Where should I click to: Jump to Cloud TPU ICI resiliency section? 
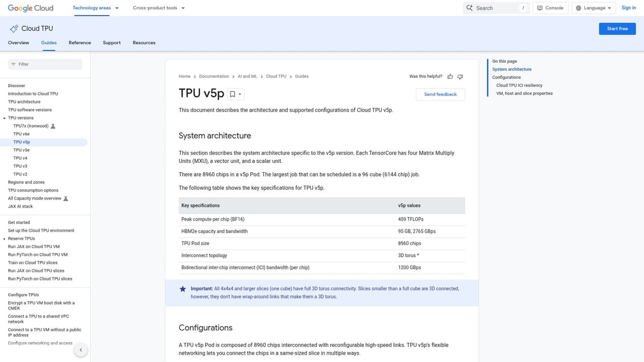519,85
